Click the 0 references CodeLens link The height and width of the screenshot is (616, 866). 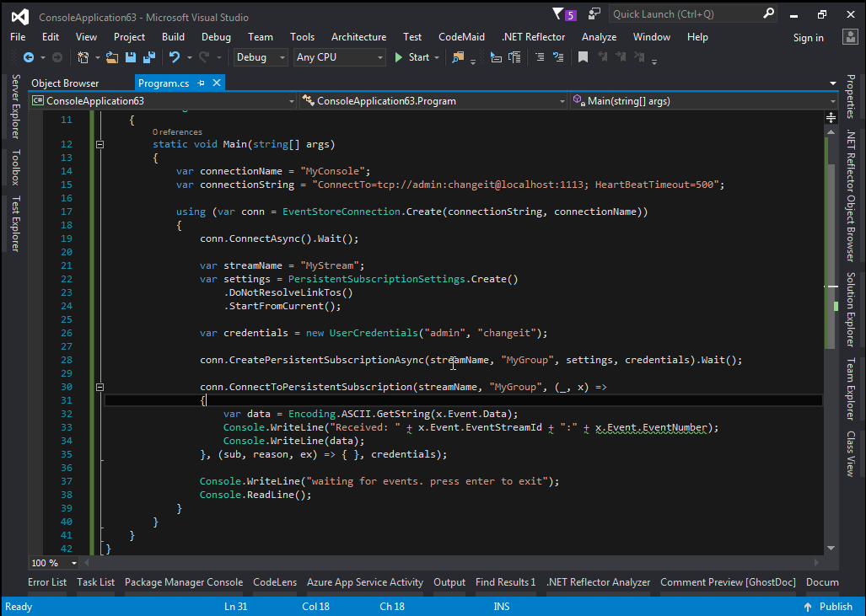(x=177, y=132)
